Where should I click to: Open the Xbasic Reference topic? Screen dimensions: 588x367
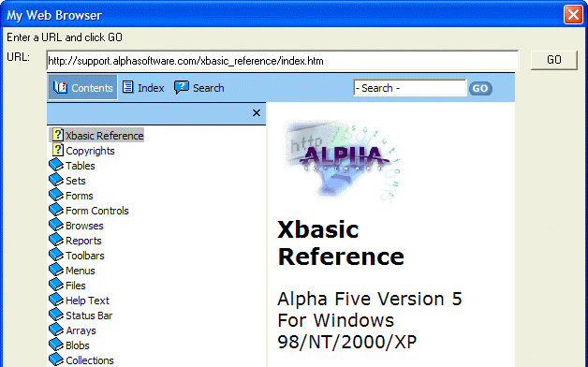105,136
